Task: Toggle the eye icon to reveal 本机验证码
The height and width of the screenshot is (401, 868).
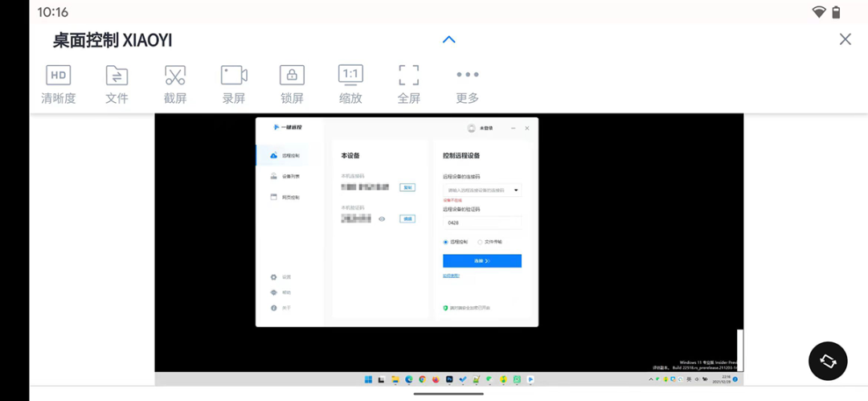Action: click(x=382, y=219)
